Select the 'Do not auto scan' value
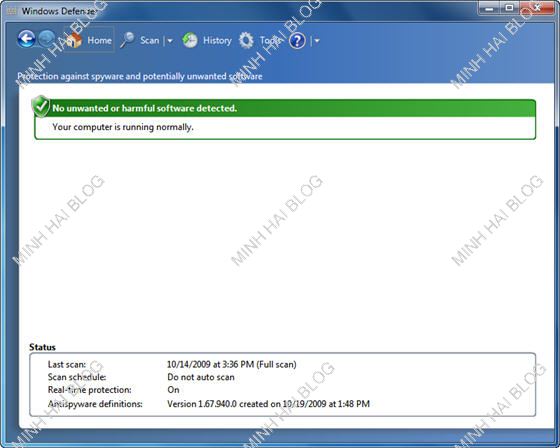The height and width of the screenshot is (448, 560). (201, 377)
